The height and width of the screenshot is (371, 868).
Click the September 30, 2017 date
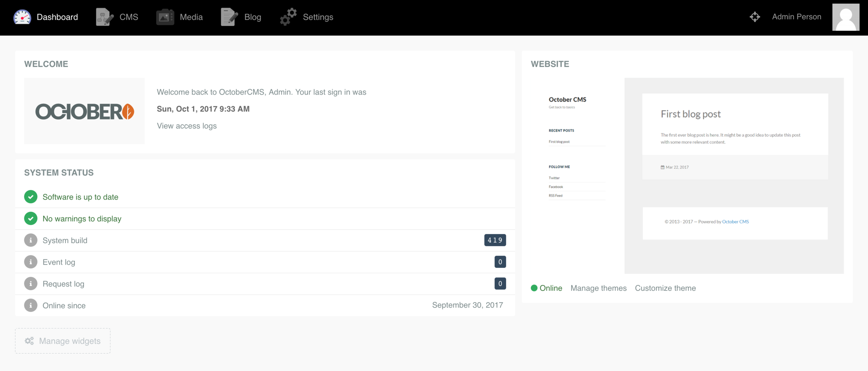pos(467,305)
